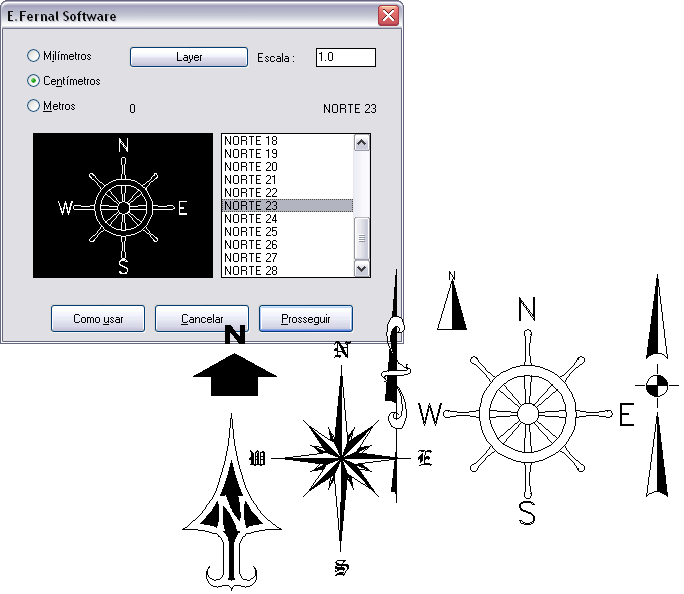Select Metros as the unit
This screenshot has height=594, width=684.
(x=34, y=105)
